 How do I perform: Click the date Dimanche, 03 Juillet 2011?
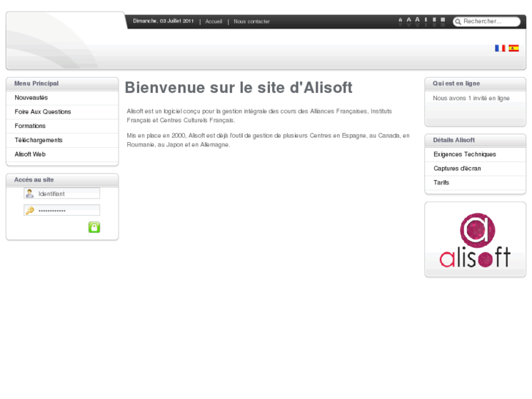(163, 21)
